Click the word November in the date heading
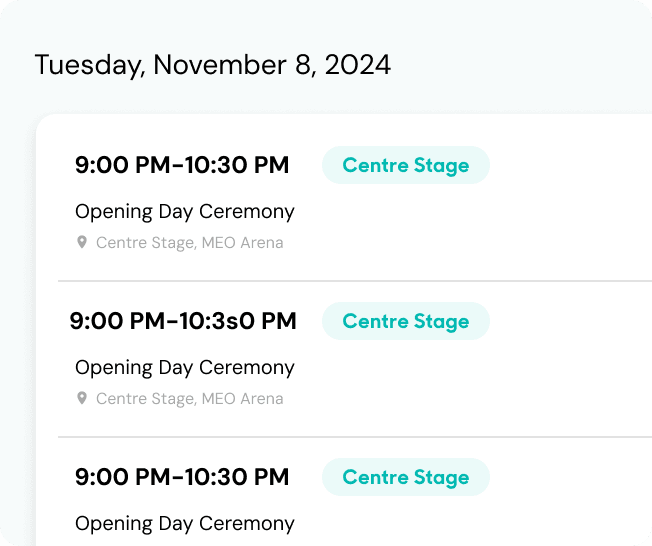The width and height of the screenshot is (652, 546). tap(220, 65)
